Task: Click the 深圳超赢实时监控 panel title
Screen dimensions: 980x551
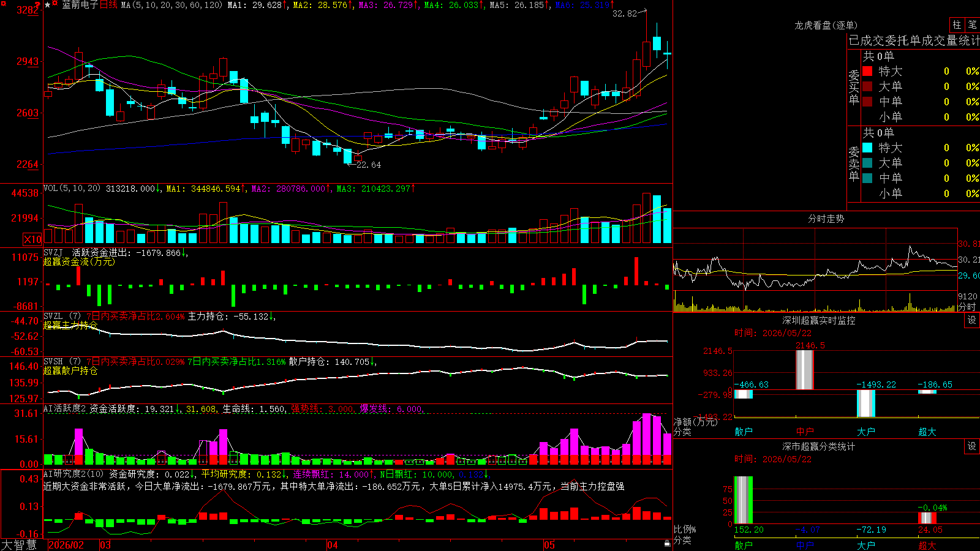Action: coord(819,320)
